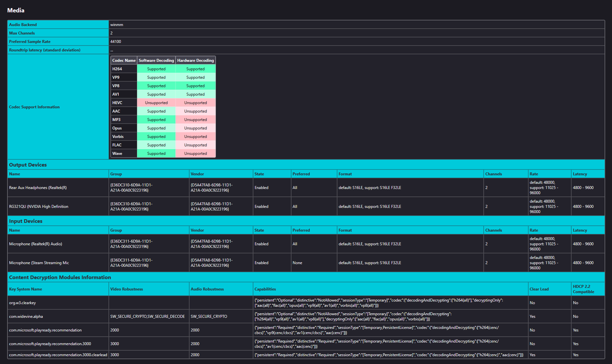Select the winmm audio backend value
The width and height of the screenshot is (612, 364).
click(117, 25)
